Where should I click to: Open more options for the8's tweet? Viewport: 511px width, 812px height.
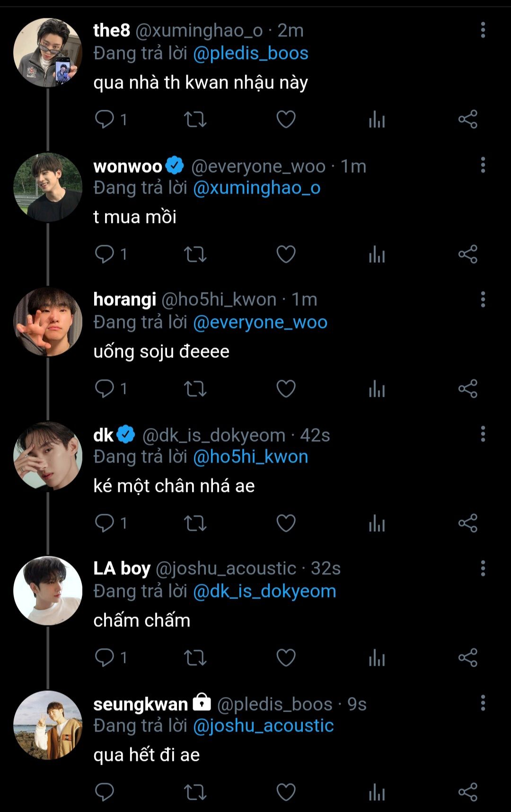[483, 30]
